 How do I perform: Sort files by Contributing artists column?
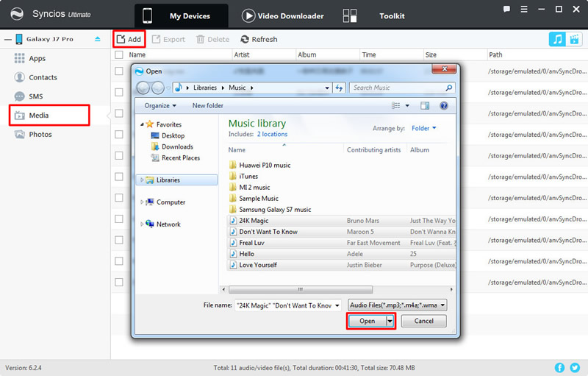[x=374, y=149]
